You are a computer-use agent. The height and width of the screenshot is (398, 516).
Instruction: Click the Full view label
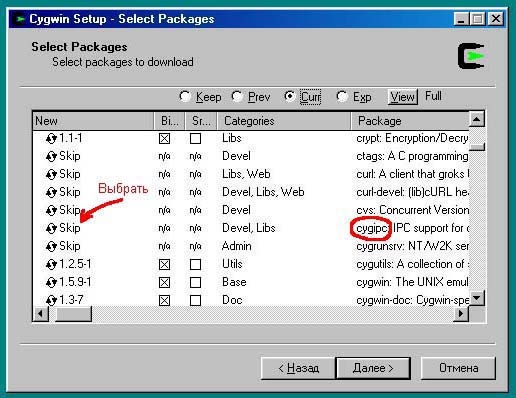(433, 96)
